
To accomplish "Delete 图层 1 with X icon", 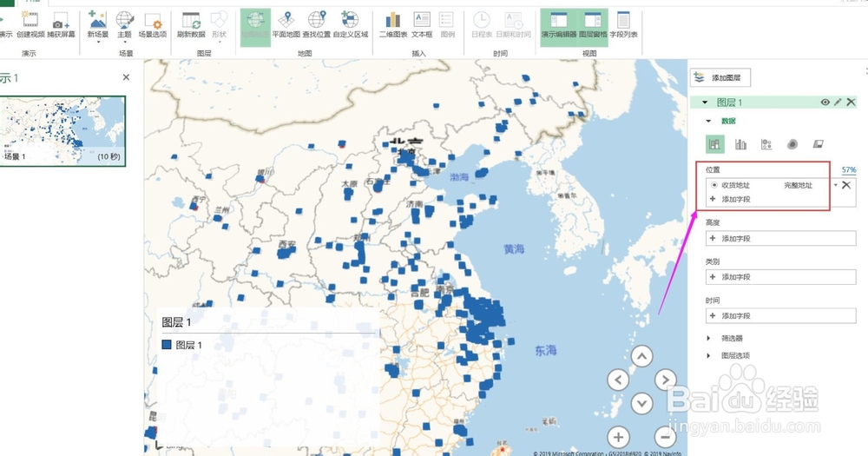I will (x=851, y=102).
